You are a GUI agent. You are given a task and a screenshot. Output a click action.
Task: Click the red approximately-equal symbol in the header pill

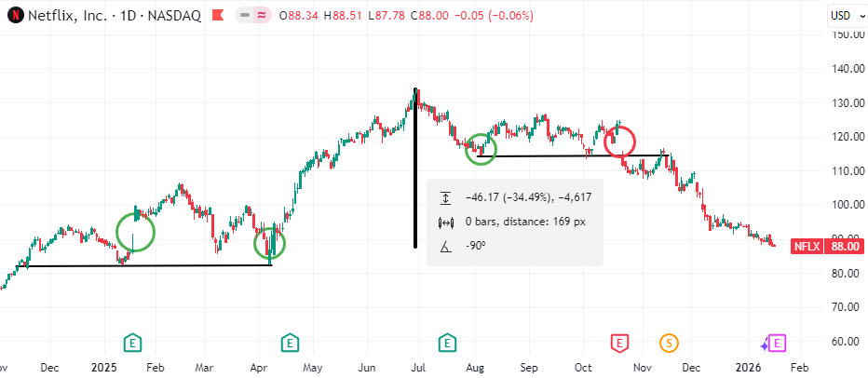(264, 15)
